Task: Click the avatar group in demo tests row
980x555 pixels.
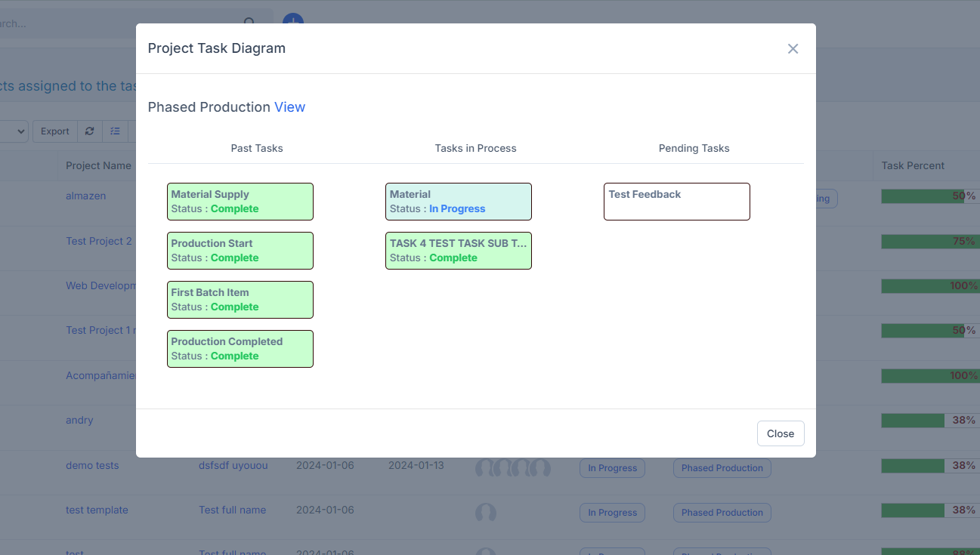Action: pyautogui.click(x=512, y=468)
